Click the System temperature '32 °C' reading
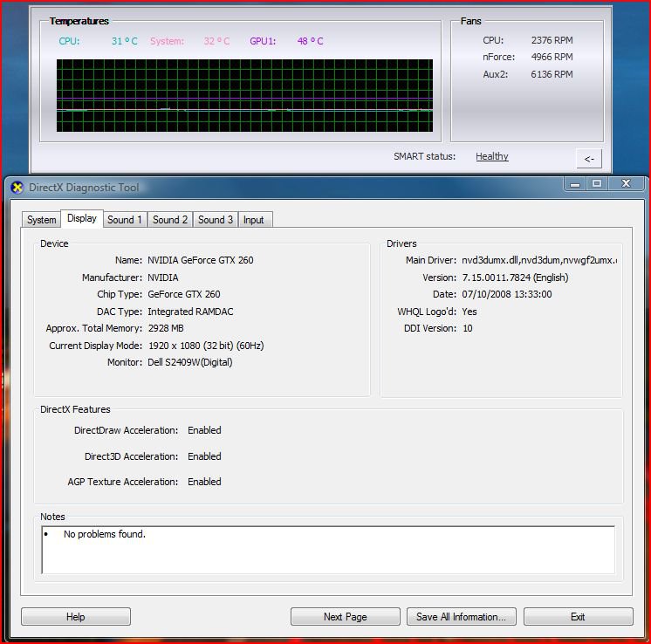Screen dimensions: 651x644 click(x=216, y=41)
